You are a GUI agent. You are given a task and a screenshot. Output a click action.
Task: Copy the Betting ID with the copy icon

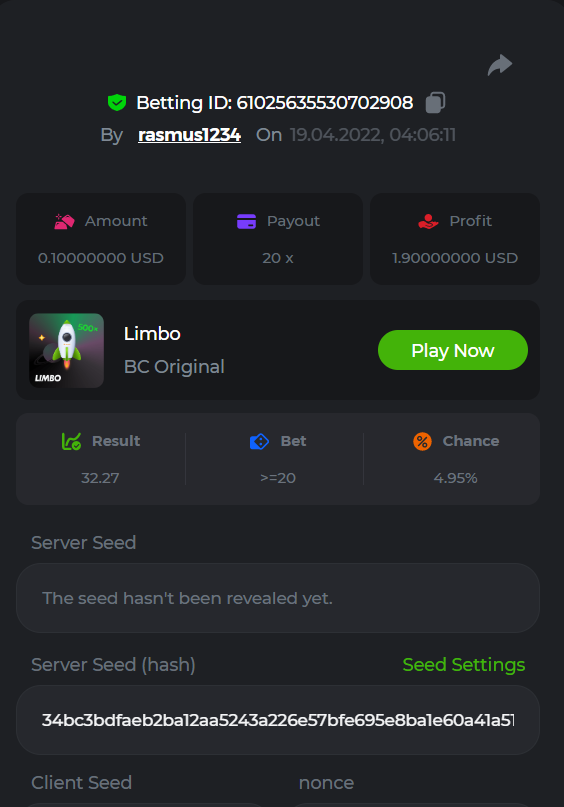pyautogui.click(x=435, y=102)
